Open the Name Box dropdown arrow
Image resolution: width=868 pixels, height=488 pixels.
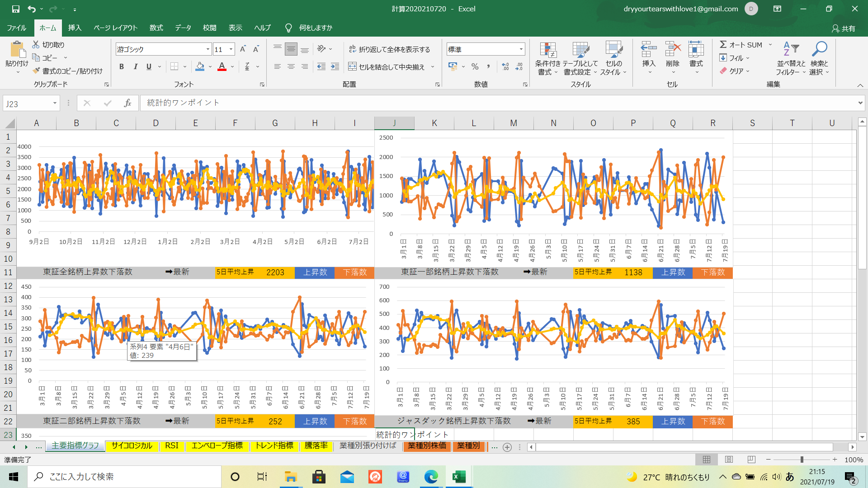click(x=55, y=103)
